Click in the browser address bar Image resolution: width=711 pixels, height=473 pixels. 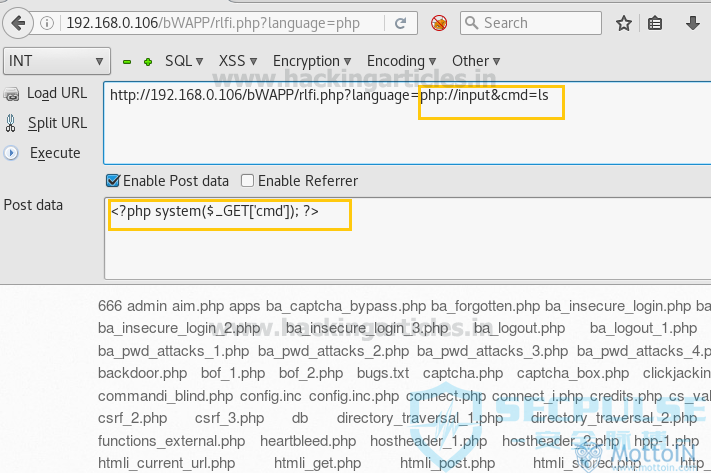click(224, 23)
